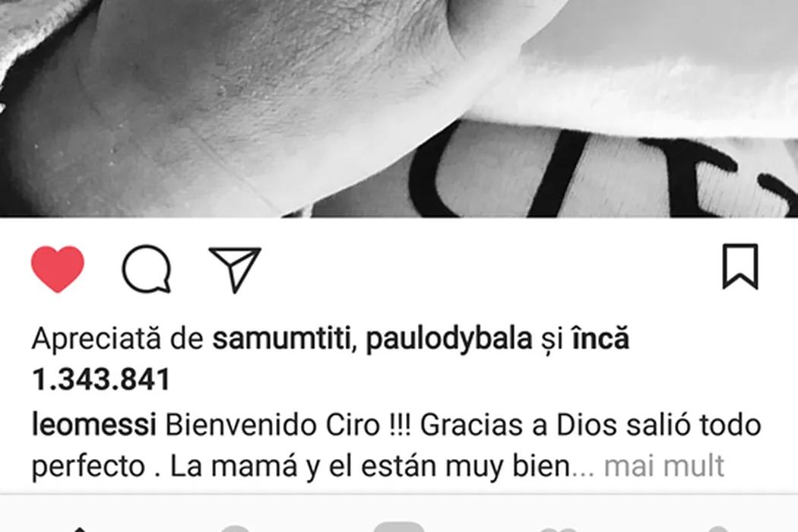Unlike the post via the red heart
This screenshot has height=532, width=798.
(58, 268)
